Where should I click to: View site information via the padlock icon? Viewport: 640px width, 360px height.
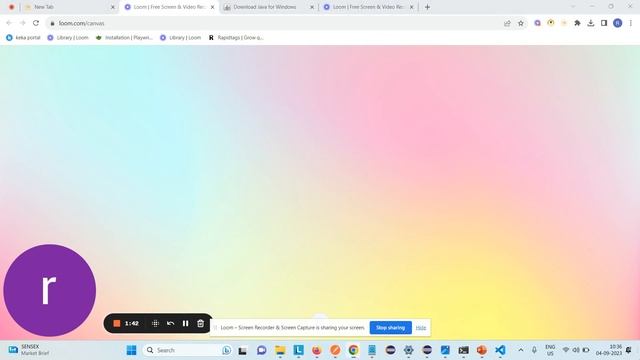click(52, 24)
